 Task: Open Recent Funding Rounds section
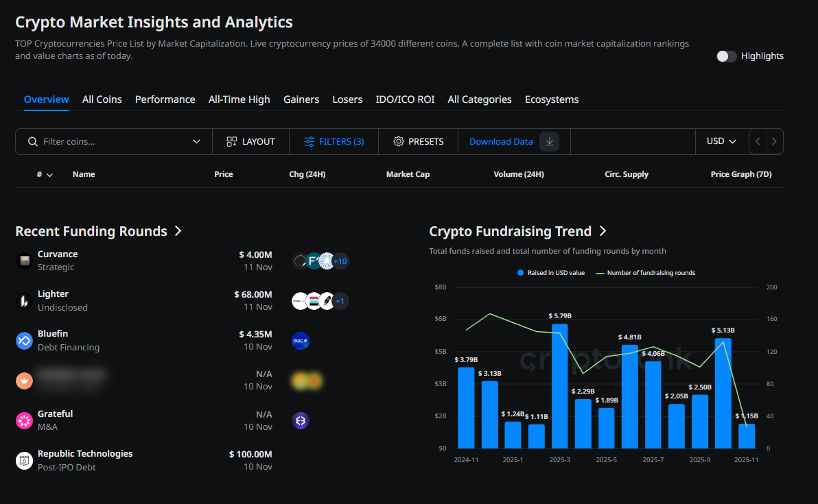(91, 231)
